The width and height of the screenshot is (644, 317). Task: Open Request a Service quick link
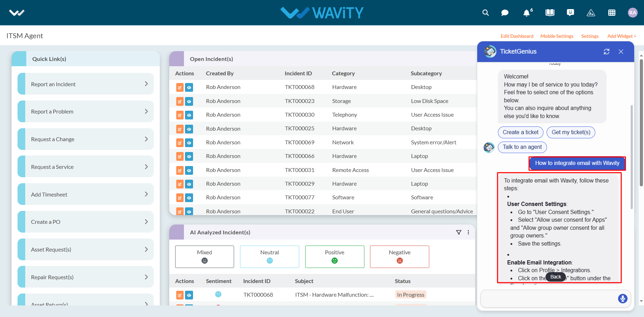(x=85, y=167)
